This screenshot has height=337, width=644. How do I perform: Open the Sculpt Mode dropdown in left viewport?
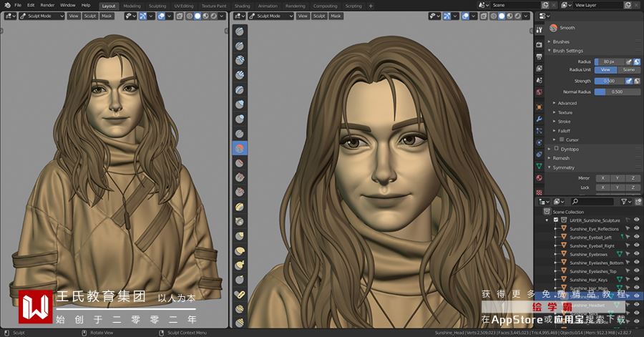tap(42, 16)
